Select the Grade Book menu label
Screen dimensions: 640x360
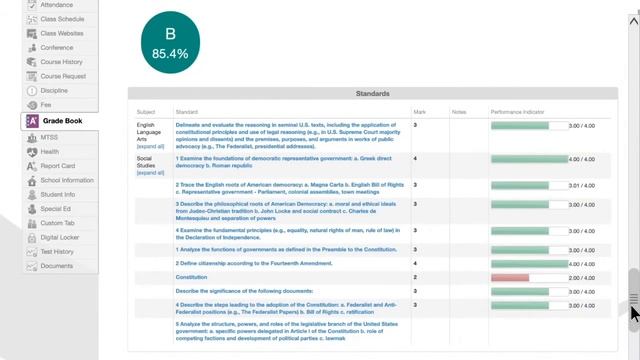tap(62, 121)
